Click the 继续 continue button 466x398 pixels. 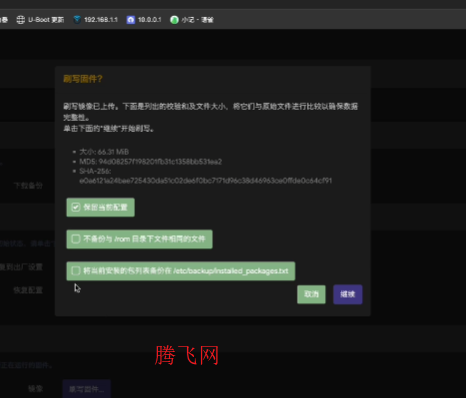click(348, 294)
